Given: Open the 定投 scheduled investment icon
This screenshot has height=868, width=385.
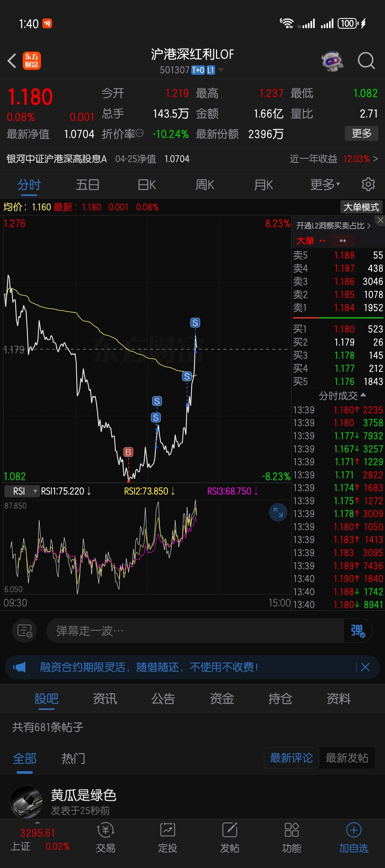Looking at the screenshot, I should [168, 838].
